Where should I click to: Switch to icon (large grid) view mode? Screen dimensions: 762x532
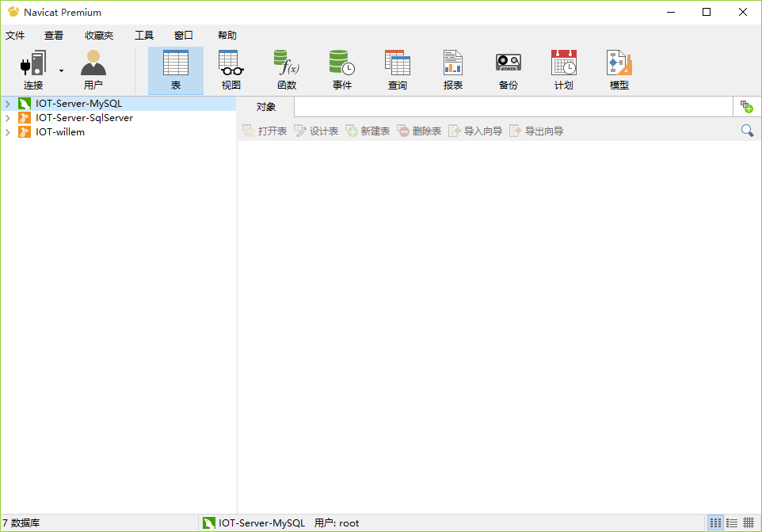pyautogui.click(x=715, y=522)
